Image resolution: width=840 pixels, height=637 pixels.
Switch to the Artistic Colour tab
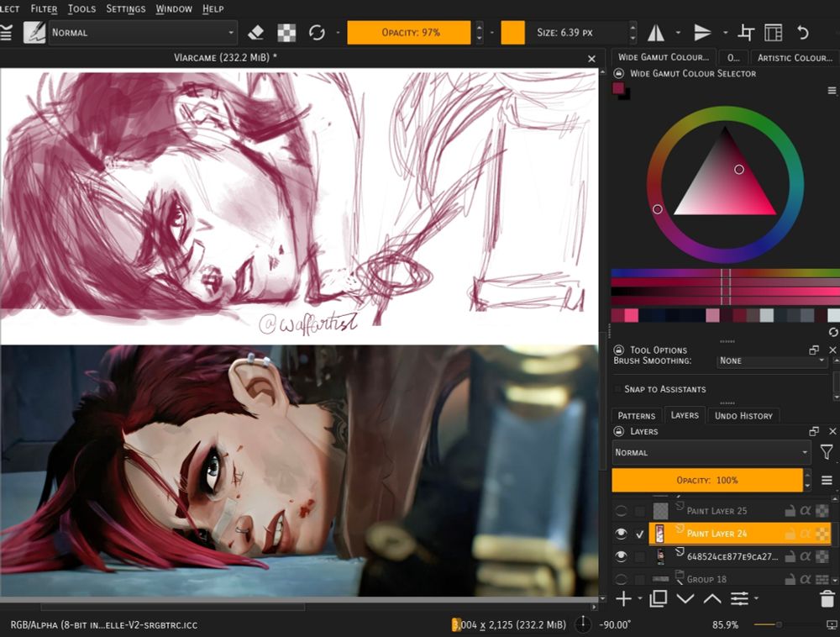tap(795, 57)
